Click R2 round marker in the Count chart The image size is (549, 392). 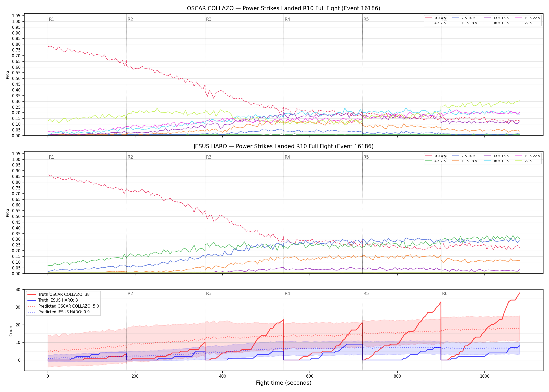coord(130,293)
